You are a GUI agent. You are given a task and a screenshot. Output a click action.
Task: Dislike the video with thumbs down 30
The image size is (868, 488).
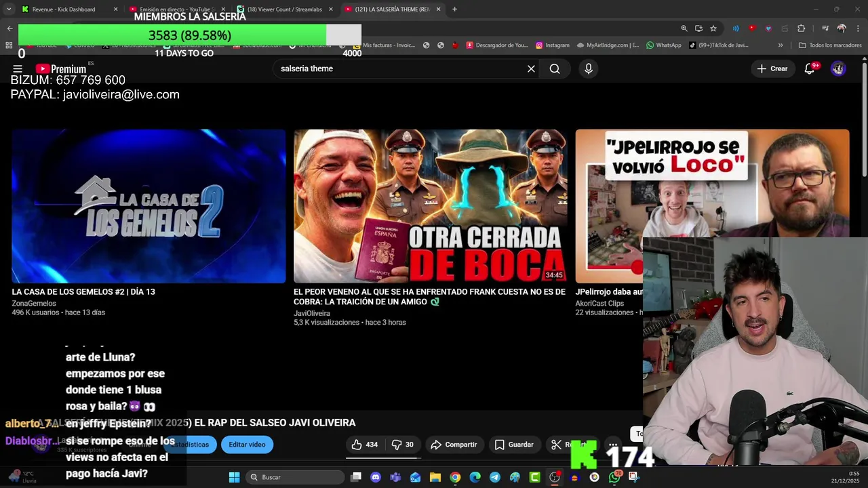(x=403, y=445)
